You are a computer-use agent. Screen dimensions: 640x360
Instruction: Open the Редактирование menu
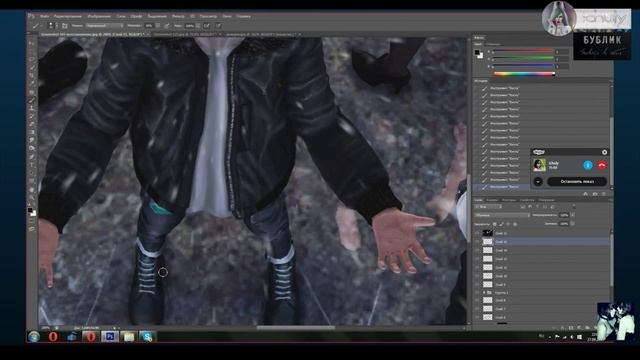tap(68, 16)
